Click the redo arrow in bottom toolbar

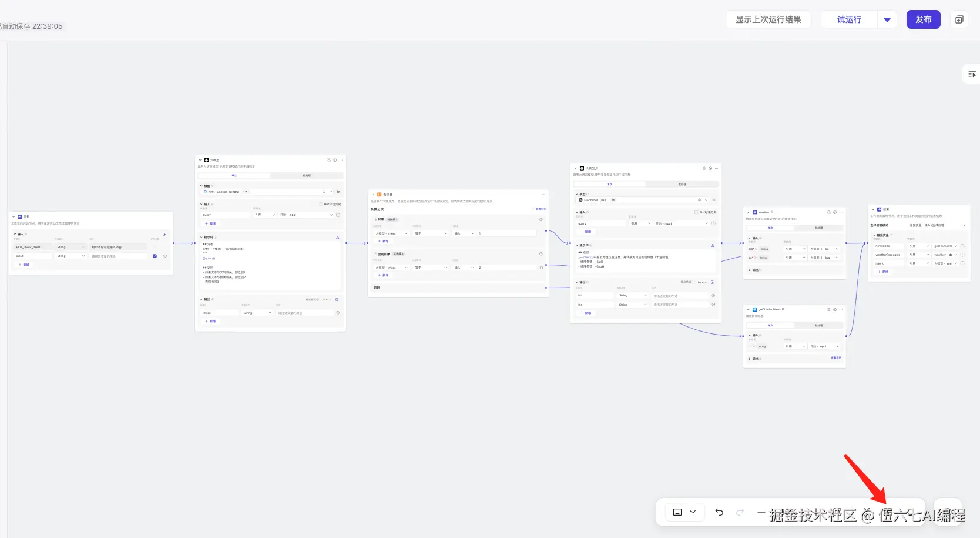coord(740,512)
